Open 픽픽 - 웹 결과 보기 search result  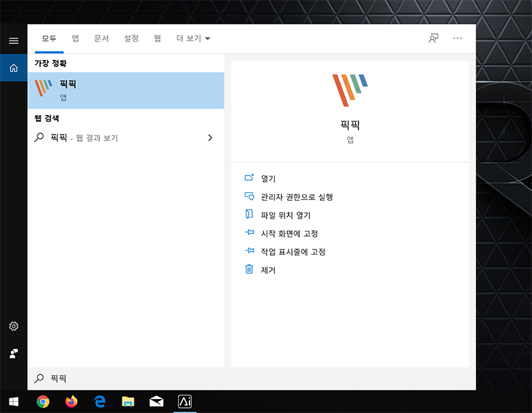pyautogui.click(x=126, y=138)
